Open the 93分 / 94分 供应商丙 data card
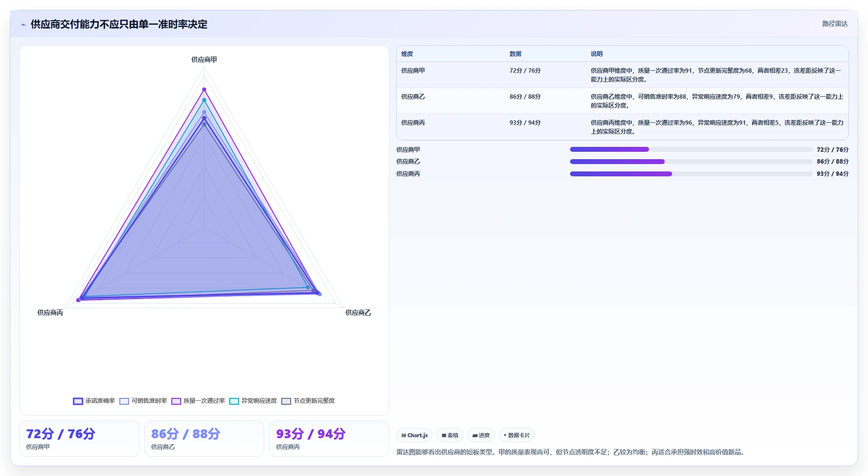This screenshot has width=868, height=476. click(x=329, y=439)
